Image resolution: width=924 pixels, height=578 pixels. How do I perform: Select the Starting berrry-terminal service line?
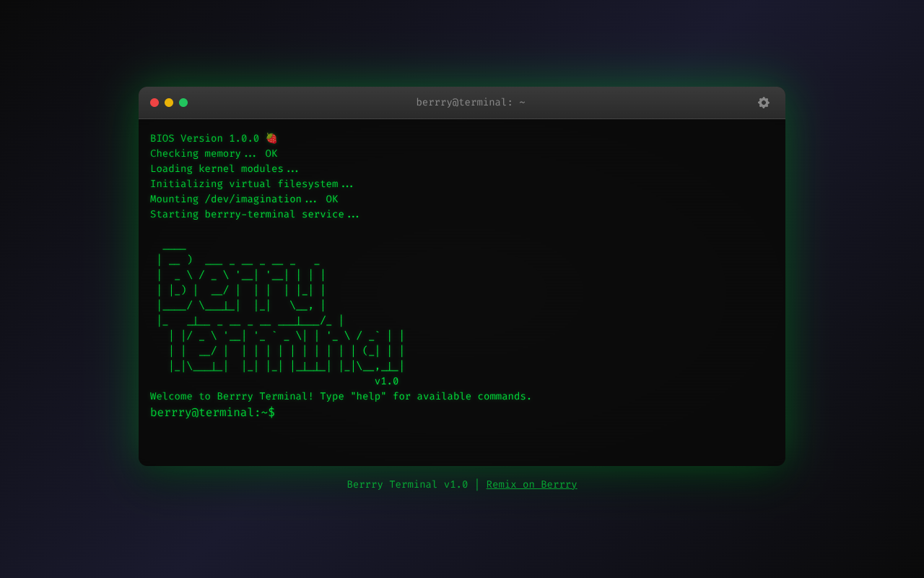tap(254, 214)
